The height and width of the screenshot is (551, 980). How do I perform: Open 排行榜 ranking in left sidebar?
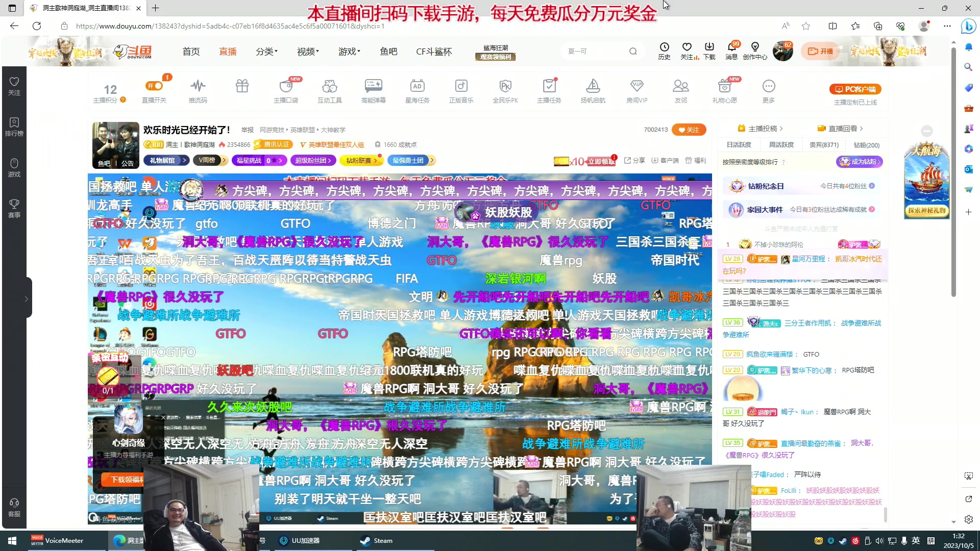point(14,127)
